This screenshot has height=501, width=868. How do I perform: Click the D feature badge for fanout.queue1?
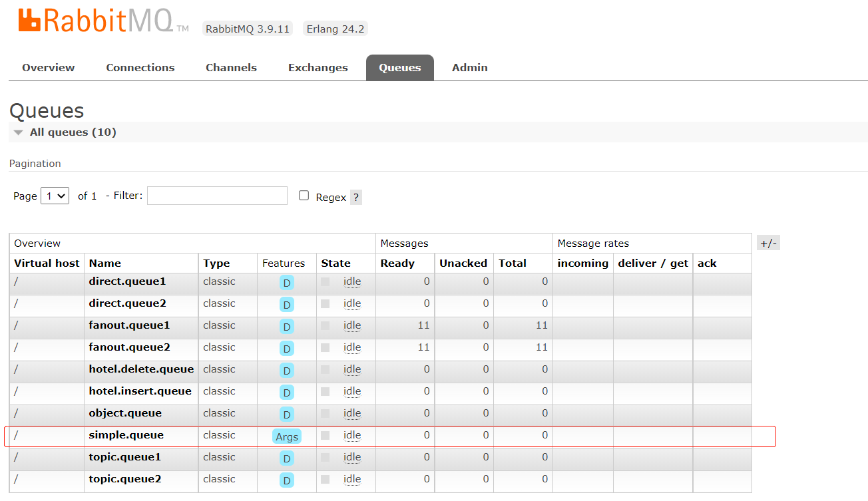pyautogui.click(x=287, y=327)
